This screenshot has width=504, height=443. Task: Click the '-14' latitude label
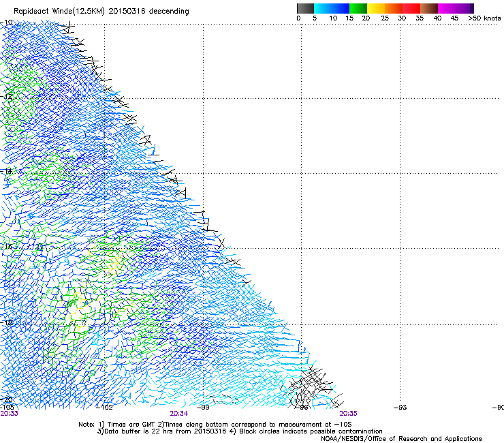click(6, 171)
